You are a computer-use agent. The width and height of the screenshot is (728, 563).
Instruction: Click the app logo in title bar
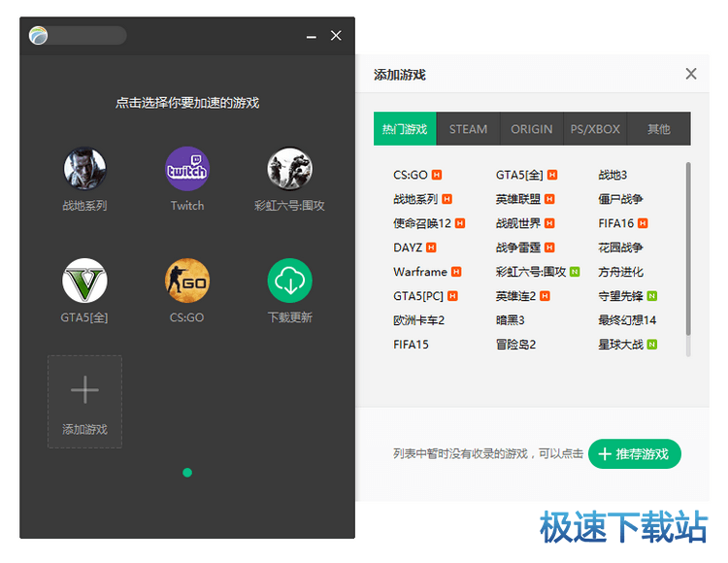[x=38, y=35]
